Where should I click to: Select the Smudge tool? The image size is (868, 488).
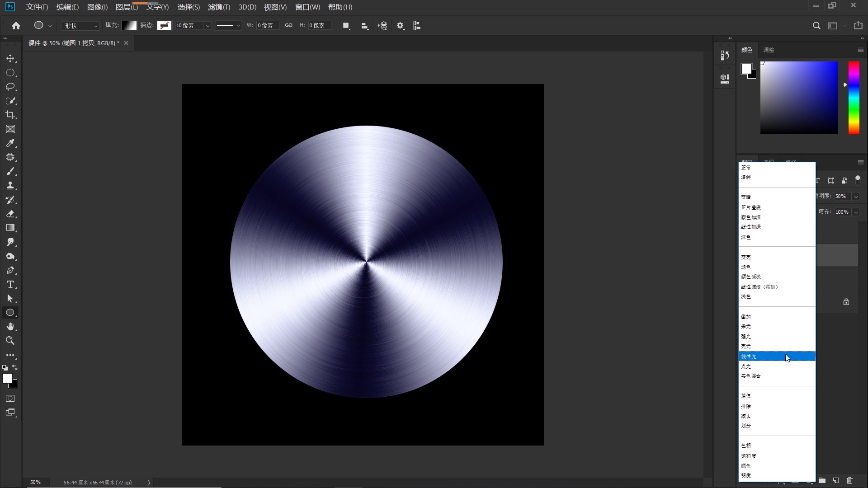10,242
